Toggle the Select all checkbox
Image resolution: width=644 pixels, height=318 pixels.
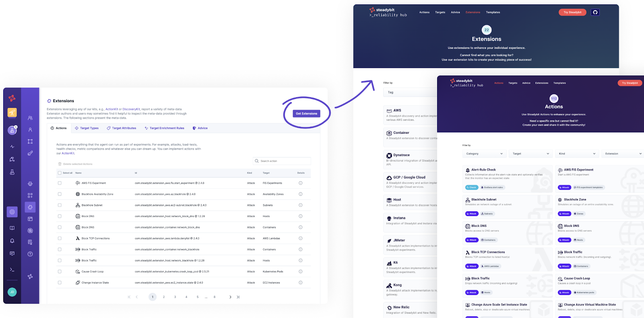[x=60, y=173]
